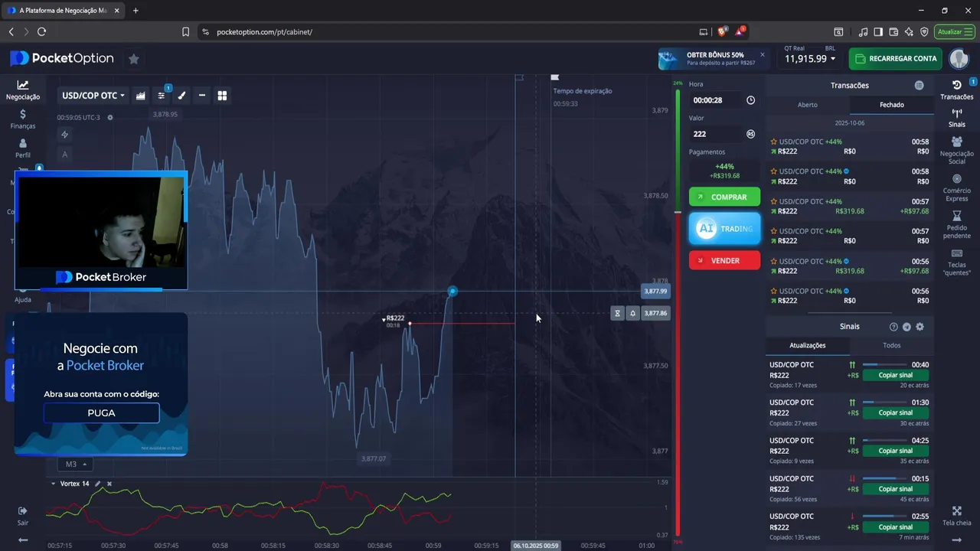Open the Transações list view icon
Viewport: 980px width, 551px height.
[x=919, y=86]
